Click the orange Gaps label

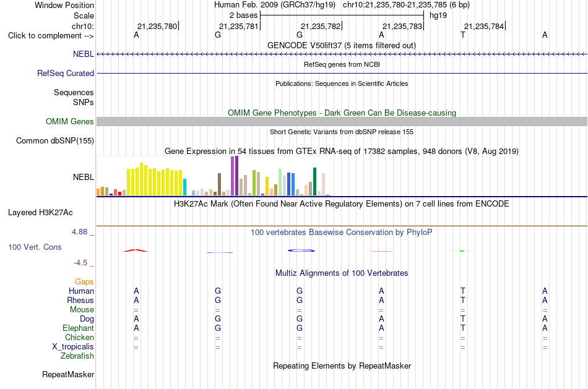84,281
